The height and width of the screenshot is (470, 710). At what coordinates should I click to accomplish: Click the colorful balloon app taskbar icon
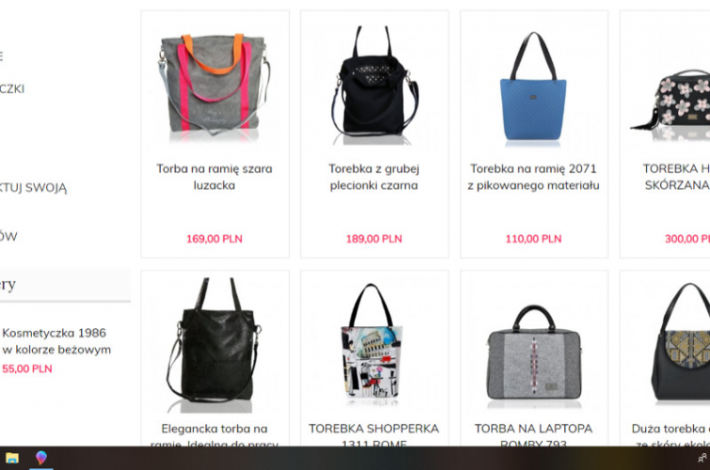coord(41,457)
